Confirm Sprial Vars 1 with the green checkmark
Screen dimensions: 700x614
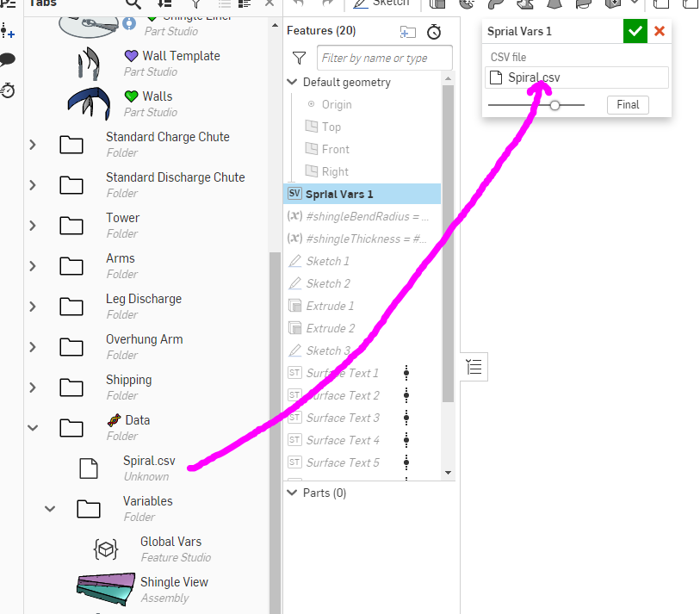click(635, 31)
